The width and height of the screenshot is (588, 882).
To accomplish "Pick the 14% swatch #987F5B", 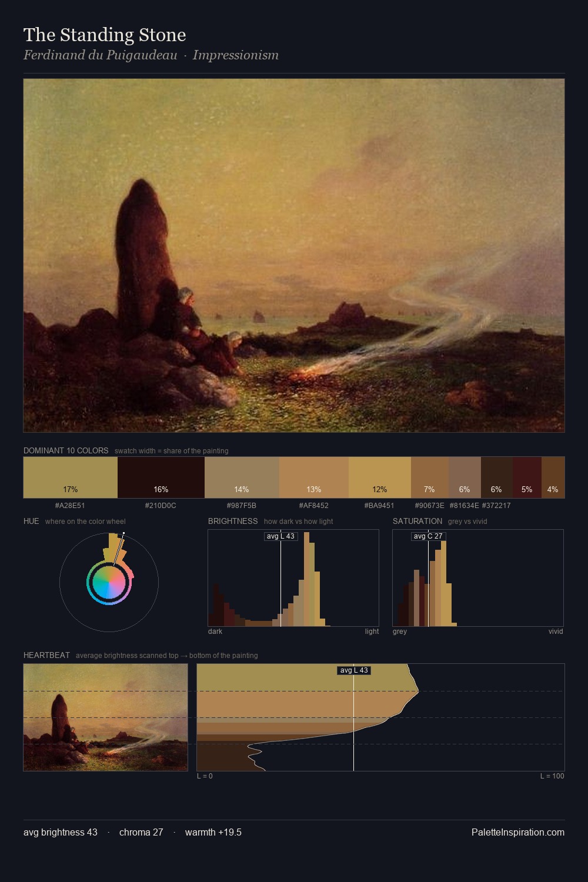I will point(242,477).
